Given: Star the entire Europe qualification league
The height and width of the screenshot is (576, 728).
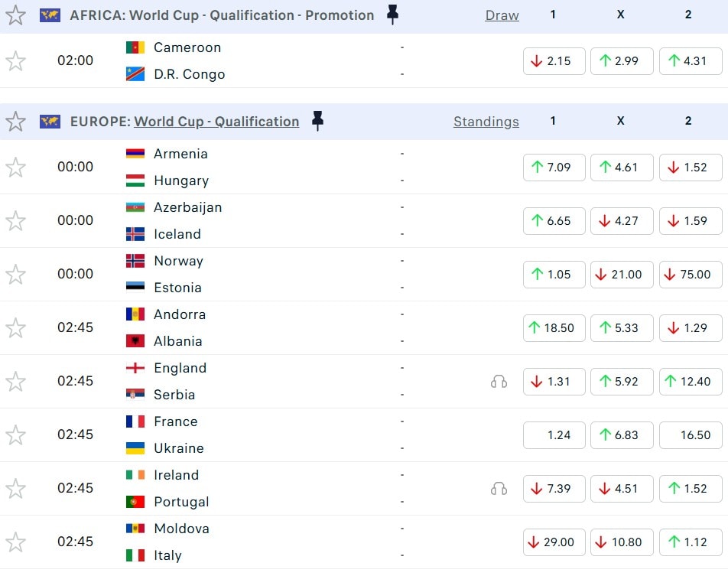Looking at the screenshot, I should [x=15, y=121].
